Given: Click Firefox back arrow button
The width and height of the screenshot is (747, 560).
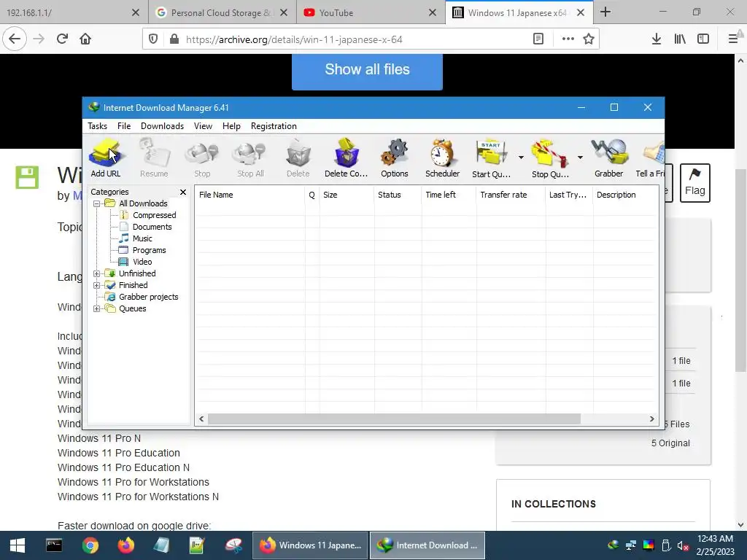Looking at the screenshot, I should pos(15,39).
